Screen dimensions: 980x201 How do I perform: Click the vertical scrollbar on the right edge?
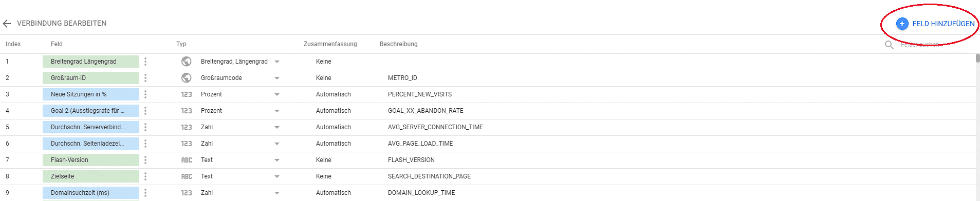coord(977,58)
